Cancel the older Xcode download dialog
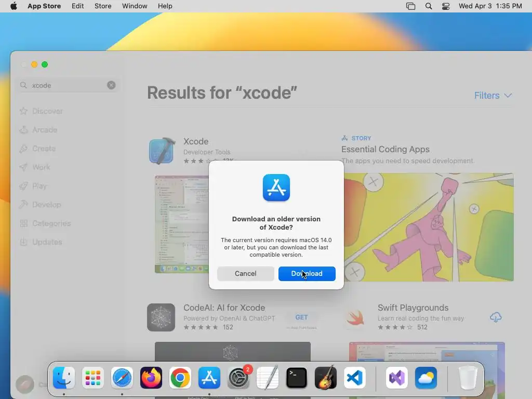Image resolution: width=532 pixels, height=399 pixels. [x=246, y=273]
